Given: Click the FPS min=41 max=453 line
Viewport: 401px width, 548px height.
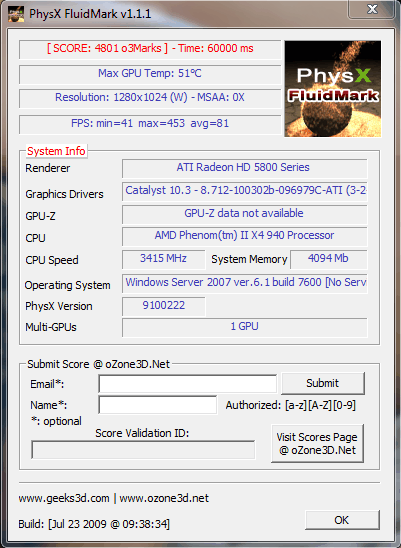Looking at the screenshot, I should (x=150, y=124).
